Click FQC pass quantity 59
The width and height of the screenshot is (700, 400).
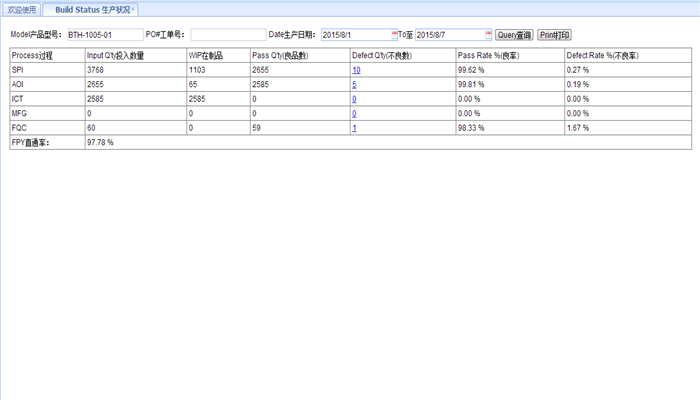click(x=256, y=128)
